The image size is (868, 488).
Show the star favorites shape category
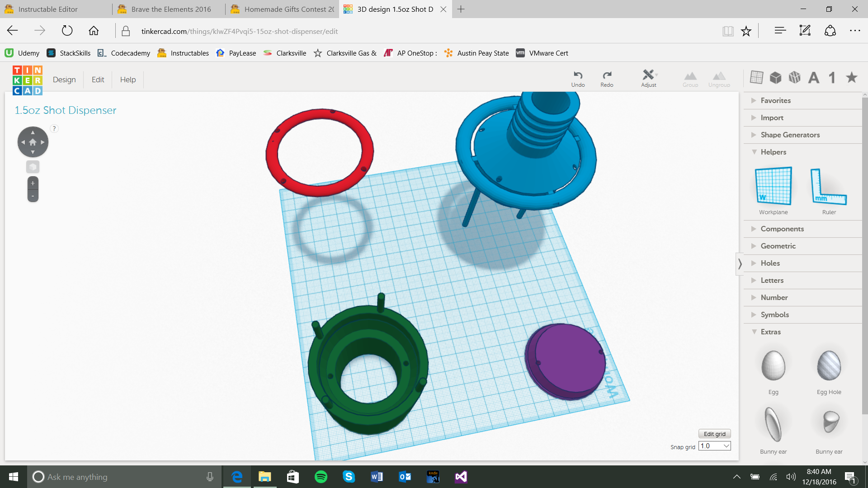[x=852, y=77]
